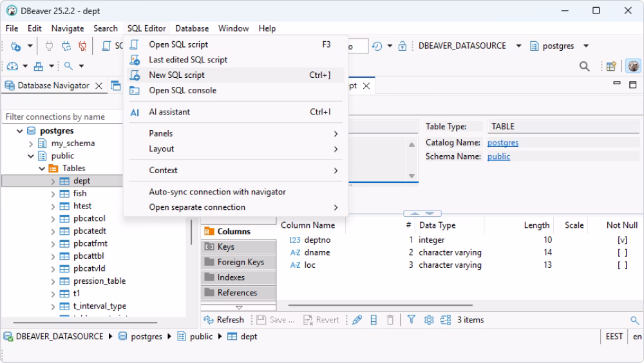Follow the public schema link
Viewport: 644px width, 363px height.
coord(498,156)
